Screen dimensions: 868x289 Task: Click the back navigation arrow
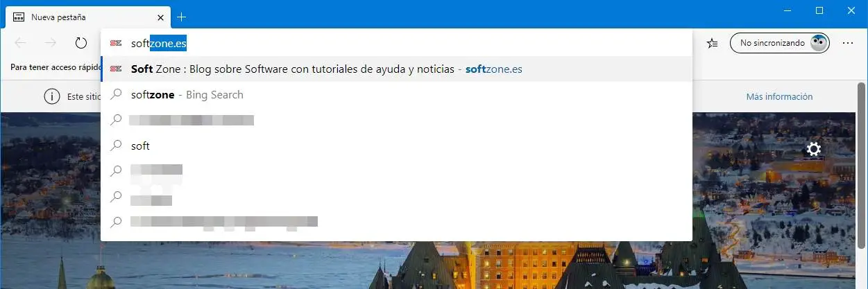pos(20,43)
